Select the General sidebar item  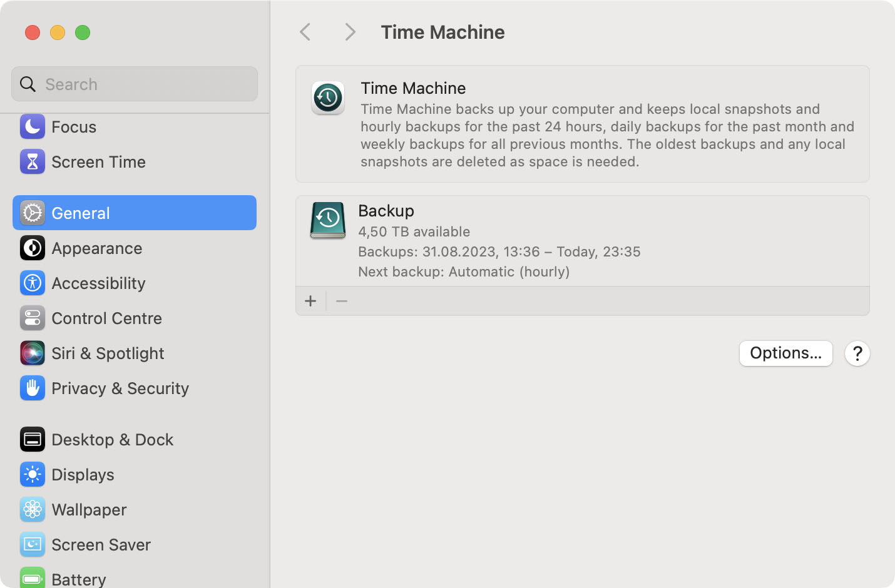(135, 213)
